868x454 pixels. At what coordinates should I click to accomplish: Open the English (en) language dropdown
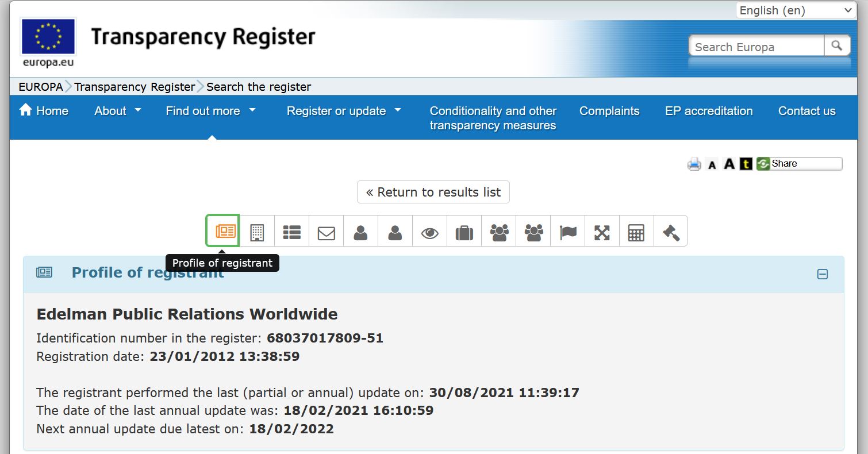click(x=796, y=10)
